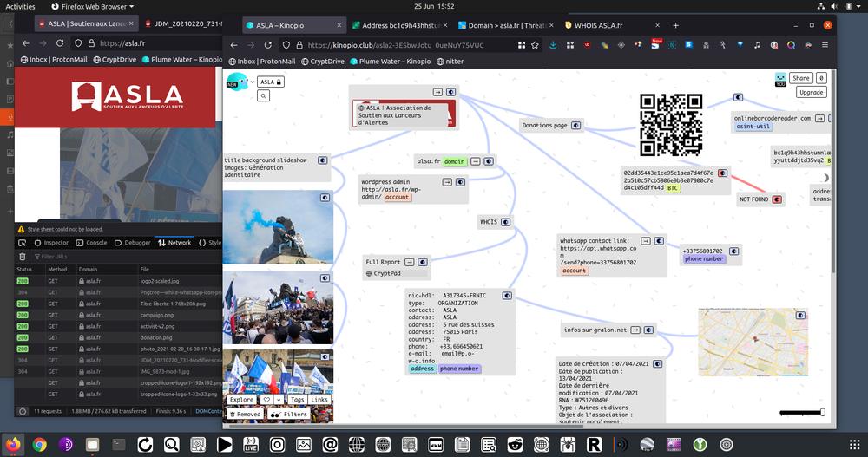The width and height of the screenshot is (868, 457).
Task: Expand the dropdown next to heart button
Action: point(279,400)
